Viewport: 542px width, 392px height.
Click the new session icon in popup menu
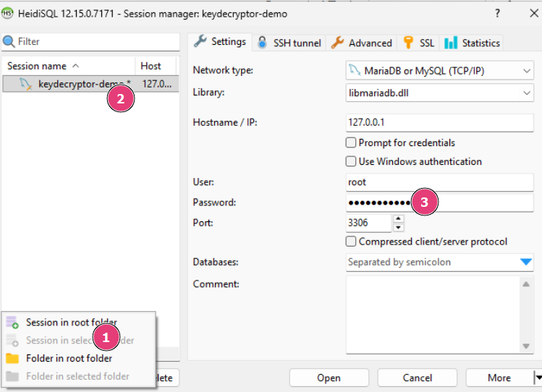12,323
